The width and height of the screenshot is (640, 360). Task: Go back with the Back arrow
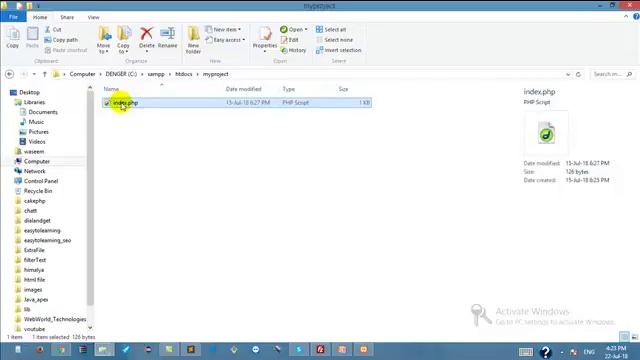pos(9,74)
